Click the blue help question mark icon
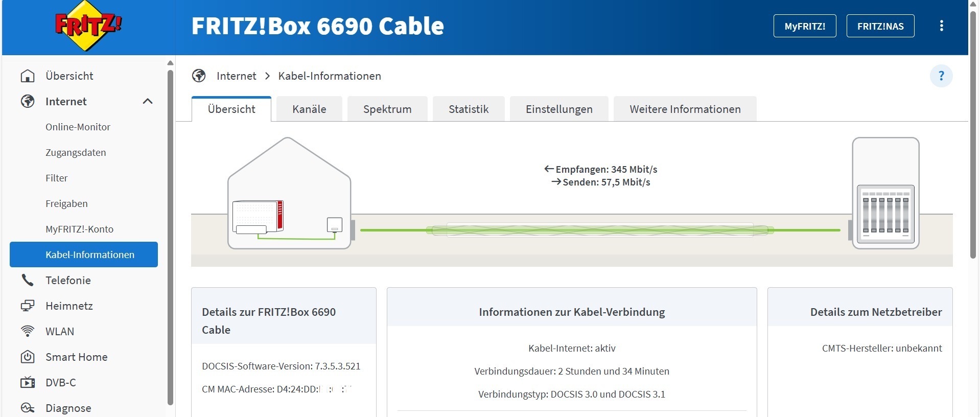The height and width of the screenshot is (417, 980). click(x=941, y=76)
